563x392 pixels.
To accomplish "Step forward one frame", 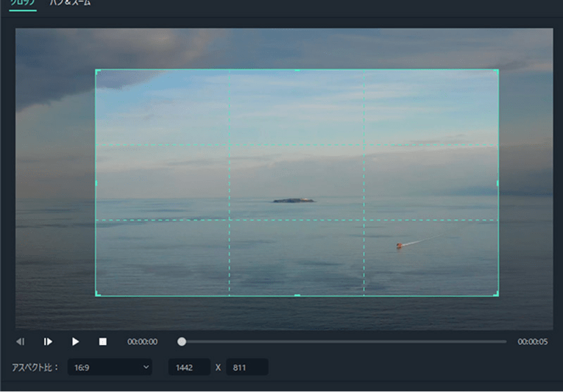I will coord(48,342).
